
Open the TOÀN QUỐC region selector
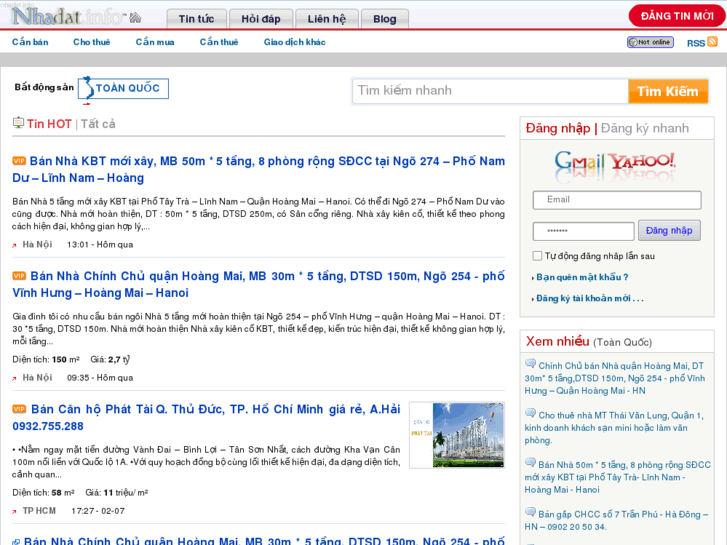click(x=123, y=88)
